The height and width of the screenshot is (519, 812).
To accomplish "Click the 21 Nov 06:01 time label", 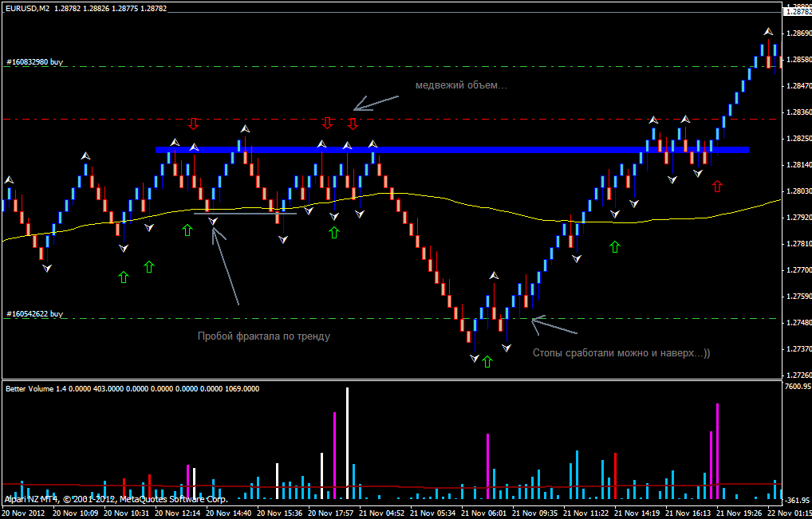I will 485,513.
